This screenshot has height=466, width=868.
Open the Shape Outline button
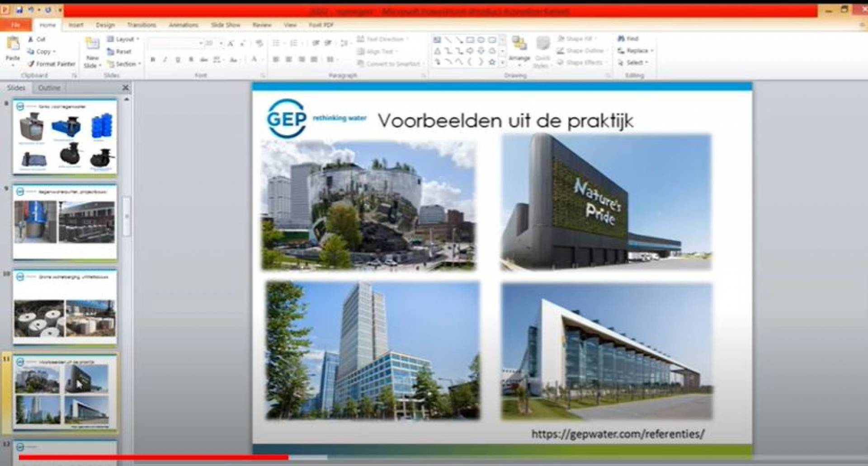pyautogui.click(x=582, y=51)
